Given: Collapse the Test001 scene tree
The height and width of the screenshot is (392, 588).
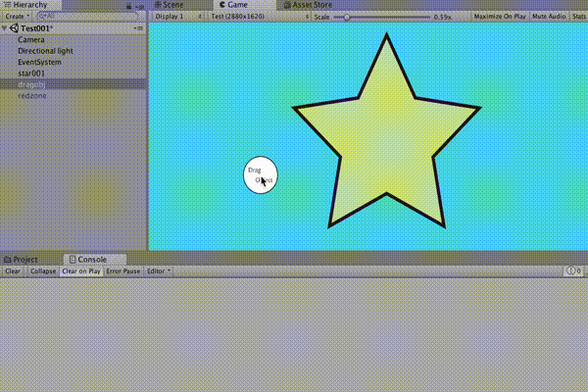Looking at the screenshot, I should pyautogui.click(x=4, y=28).
